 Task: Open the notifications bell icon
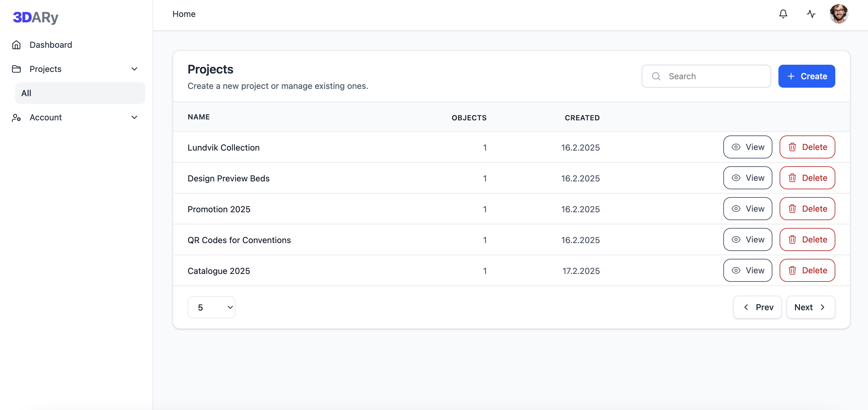pyautogui.click(x=783, y=14)
